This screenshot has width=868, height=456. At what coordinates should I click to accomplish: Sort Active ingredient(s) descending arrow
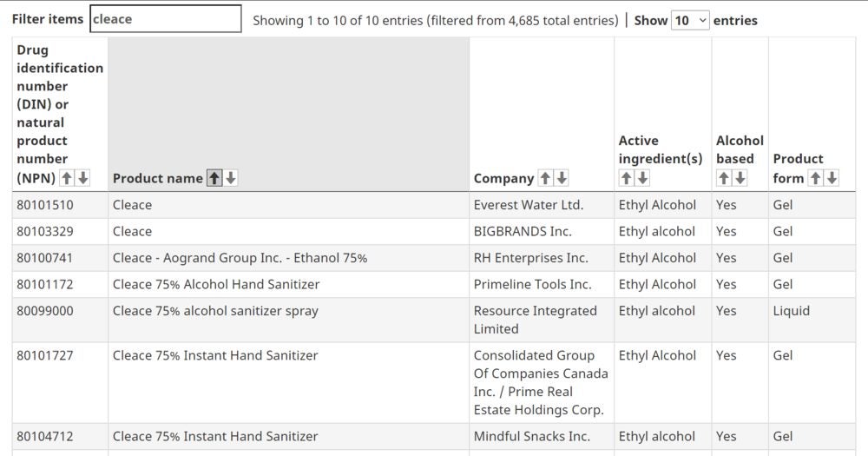(642, 178)
